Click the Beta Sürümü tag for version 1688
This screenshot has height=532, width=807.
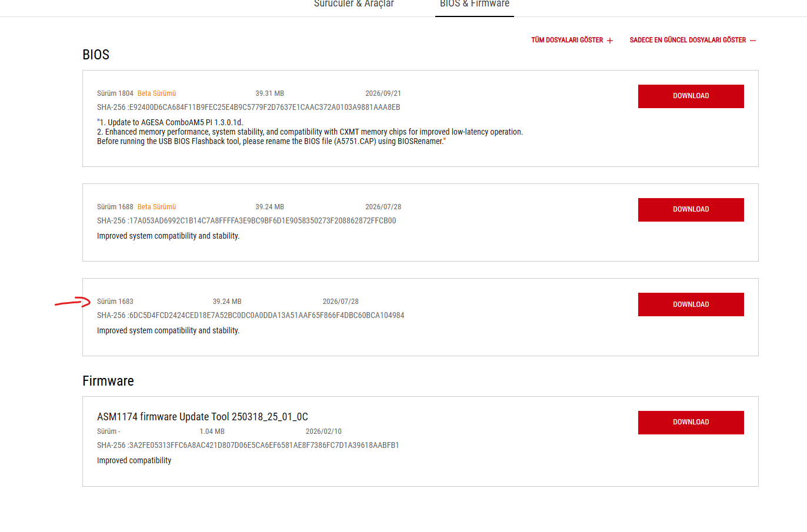[x=156, y=207]
